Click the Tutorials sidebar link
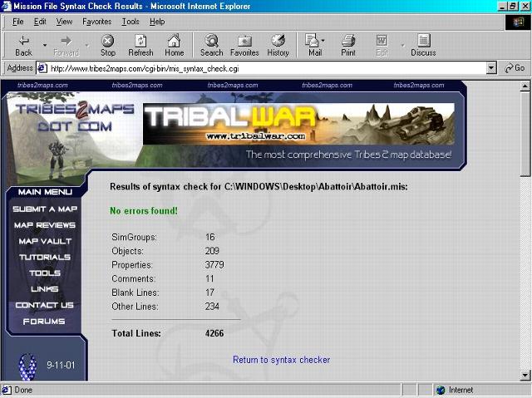This screenshot has width=532, height=398. click(x=45, y=257)
